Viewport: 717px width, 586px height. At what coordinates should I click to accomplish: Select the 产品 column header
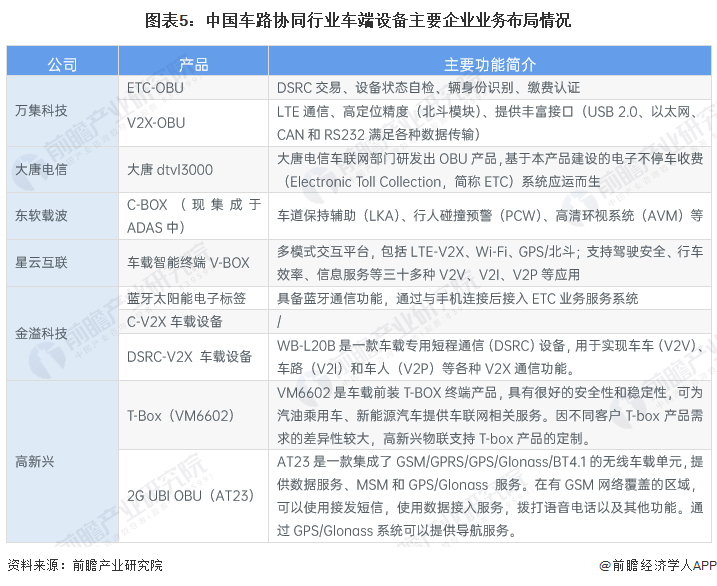click(193, 64)
